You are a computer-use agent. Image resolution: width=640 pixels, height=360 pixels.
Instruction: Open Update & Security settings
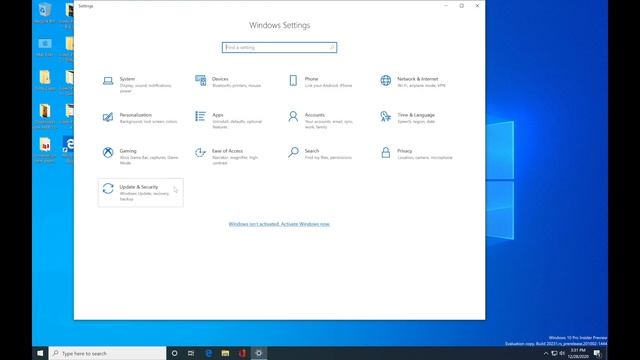point(140,193)
